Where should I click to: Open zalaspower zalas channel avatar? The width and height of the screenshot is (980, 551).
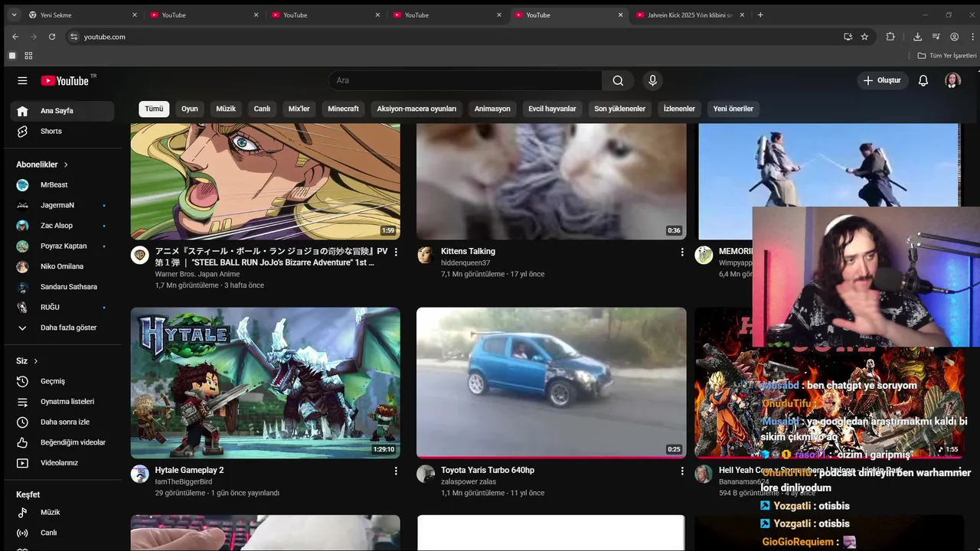[426, 474]
